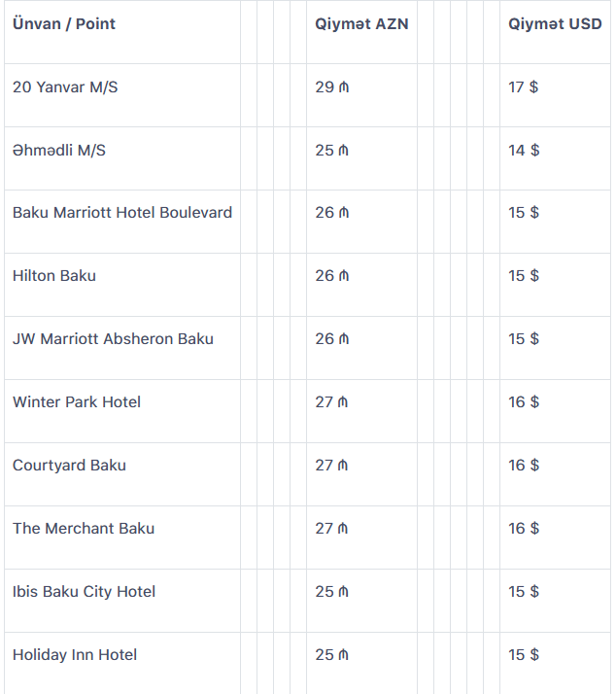Click the USD price for Hilton Baku
The width and height of the screenshot is (616, 694).
[x=524, y=276]
